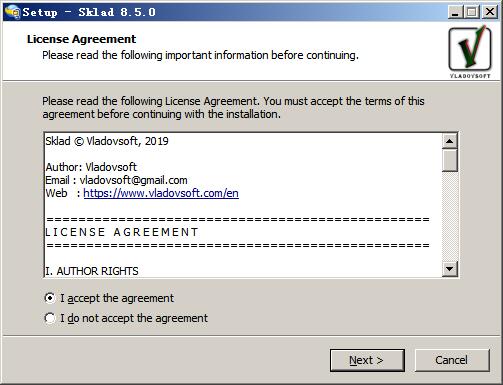Minimize the Setup window
503x385 pixels.
click(455, 13)
